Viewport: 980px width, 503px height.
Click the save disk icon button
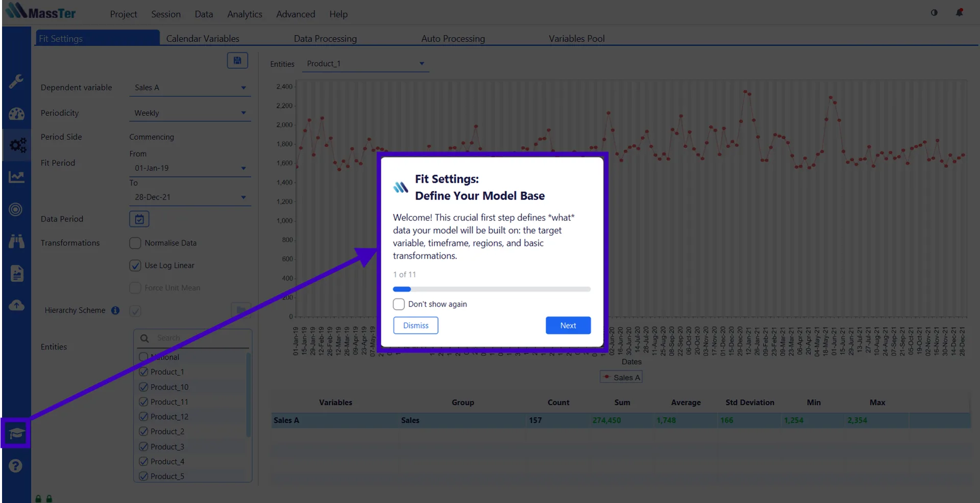coord(237,61)
